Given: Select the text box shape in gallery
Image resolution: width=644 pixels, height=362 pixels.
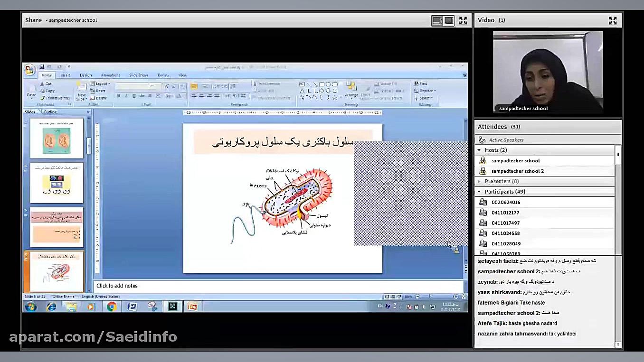Looking at the screenshot, I should click(x=302, y=84).
